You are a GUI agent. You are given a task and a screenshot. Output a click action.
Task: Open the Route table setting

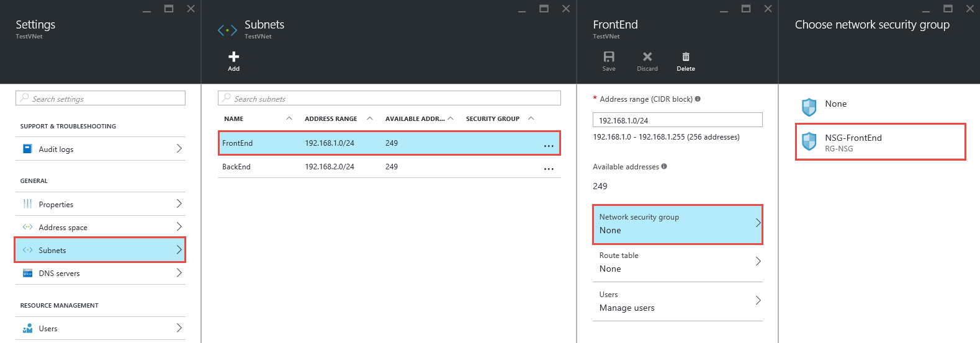(x=677, y=262)
